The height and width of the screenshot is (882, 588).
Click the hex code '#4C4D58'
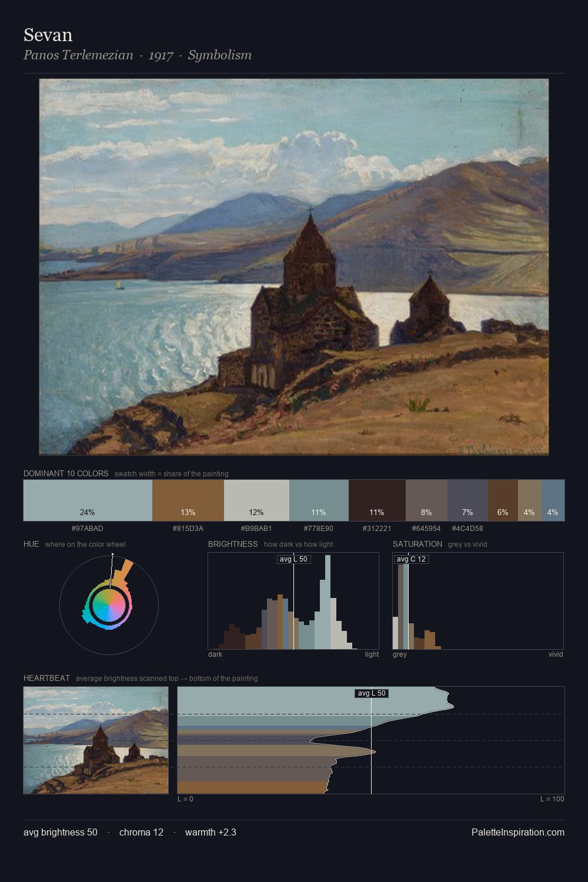tap(467, 529)
